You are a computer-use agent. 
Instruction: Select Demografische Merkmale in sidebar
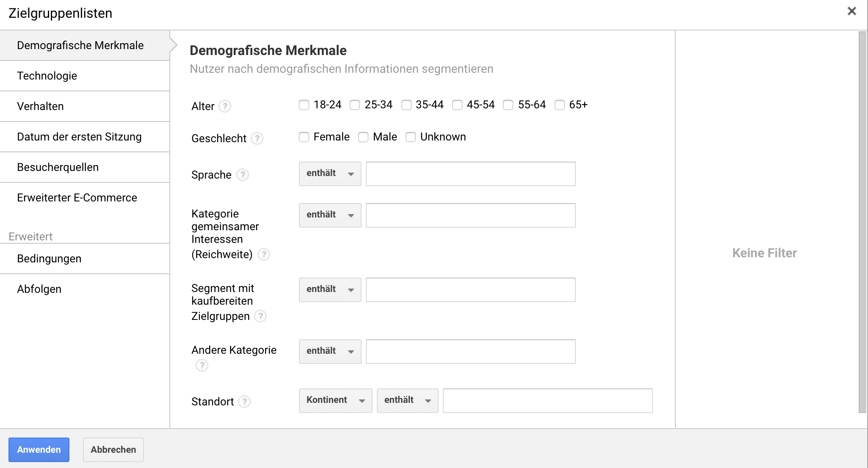(85, 45)
